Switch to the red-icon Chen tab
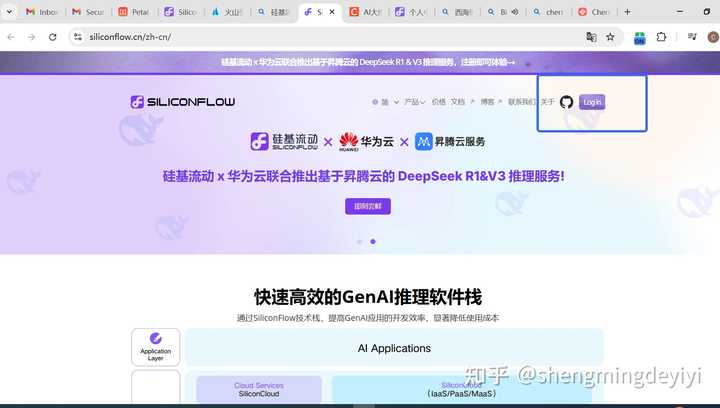 click(x=595, y=12)
